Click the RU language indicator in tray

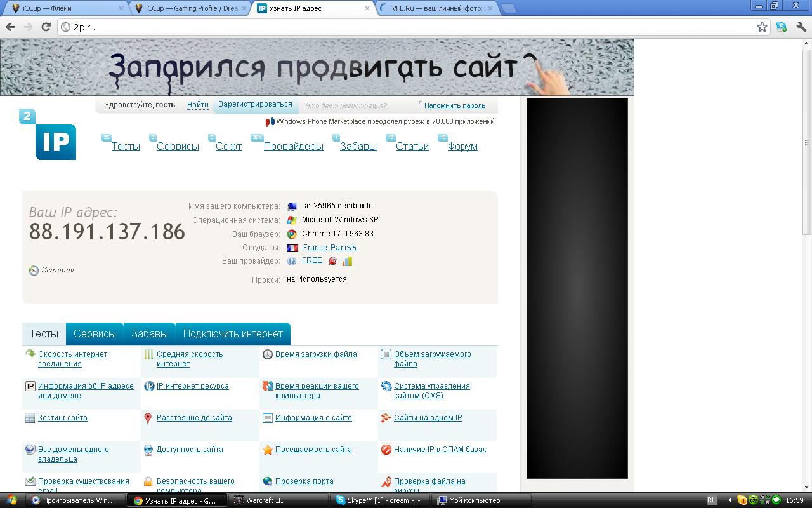(x=712, y=500)
